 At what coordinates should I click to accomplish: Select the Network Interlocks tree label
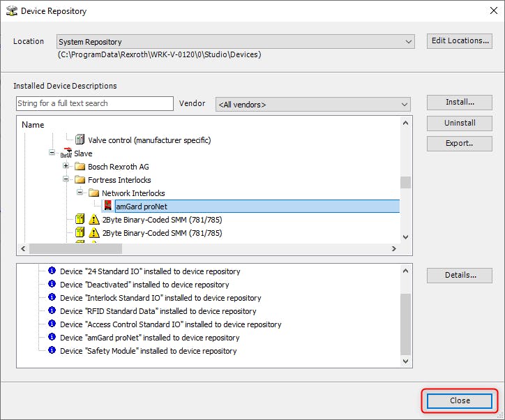pos(133,193)
